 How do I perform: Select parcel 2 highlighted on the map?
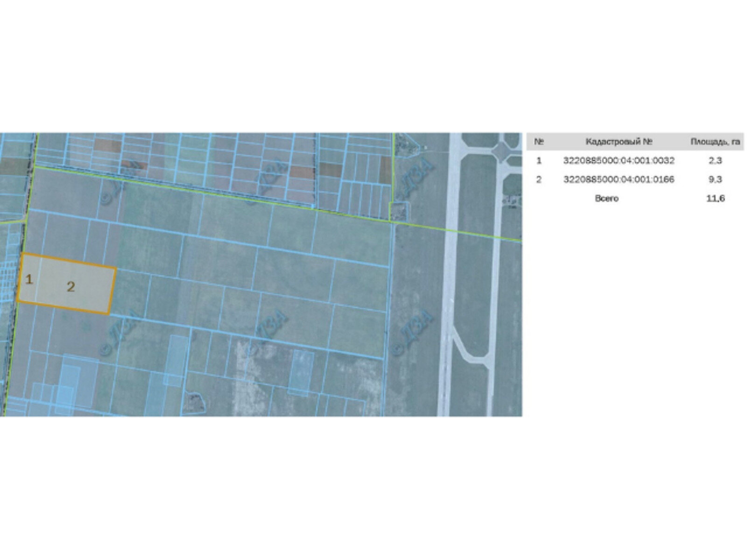click(x=75, y=286)
